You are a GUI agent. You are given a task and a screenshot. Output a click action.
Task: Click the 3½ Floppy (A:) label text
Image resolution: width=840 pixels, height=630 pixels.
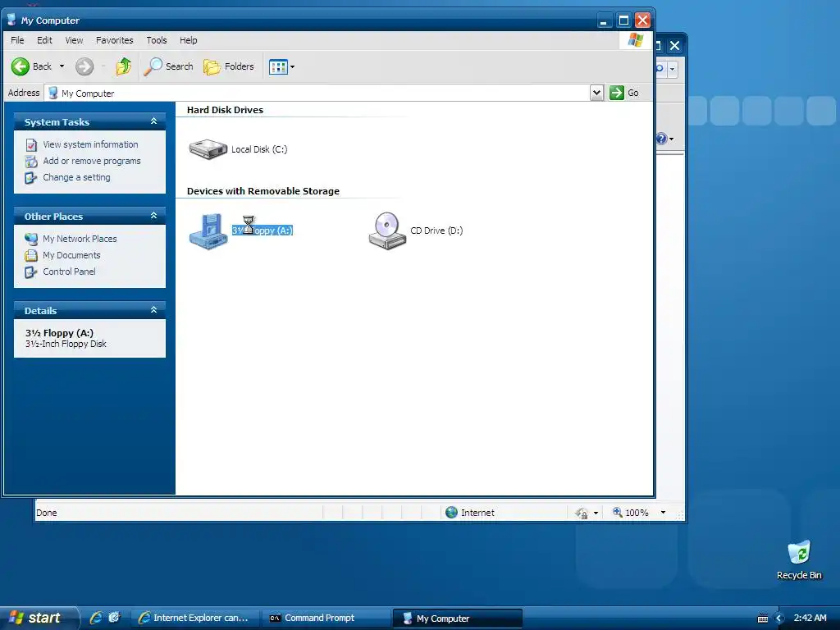(x=262, y=231)
